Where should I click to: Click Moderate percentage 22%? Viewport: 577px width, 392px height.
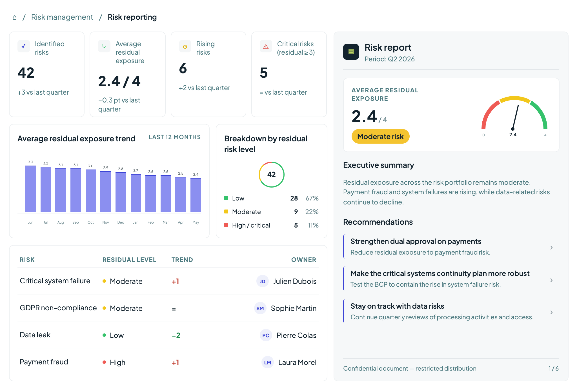(312, 212)
